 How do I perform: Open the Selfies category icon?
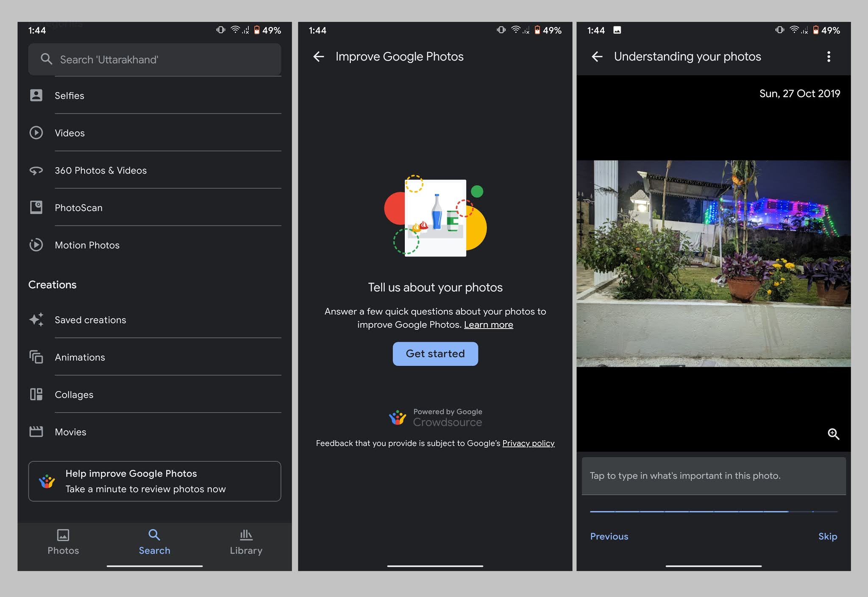36,95
